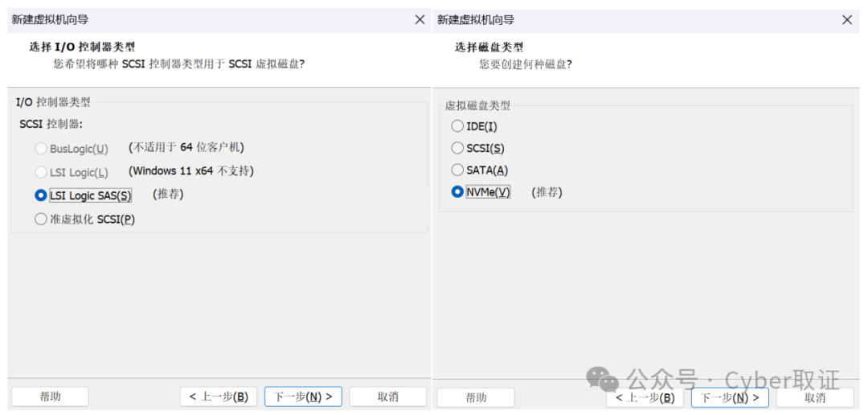Click the greyed-out BusLogic(U) radio option

(x=41, y=149)
